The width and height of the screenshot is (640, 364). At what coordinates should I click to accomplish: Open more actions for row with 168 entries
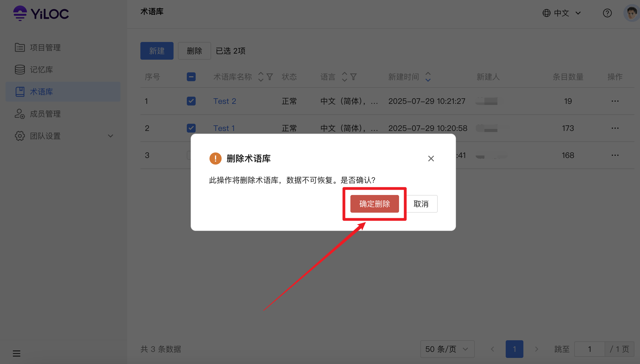coord(615,155)
